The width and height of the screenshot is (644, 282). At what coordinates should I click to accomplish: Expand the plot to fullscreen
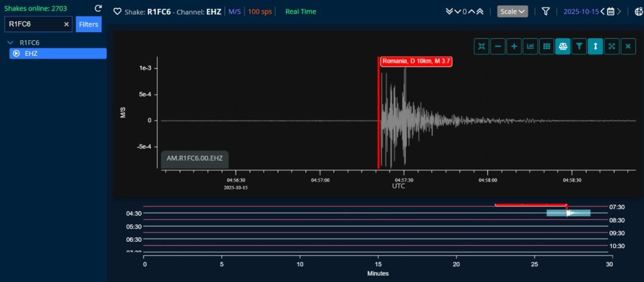tap(612, 46)
